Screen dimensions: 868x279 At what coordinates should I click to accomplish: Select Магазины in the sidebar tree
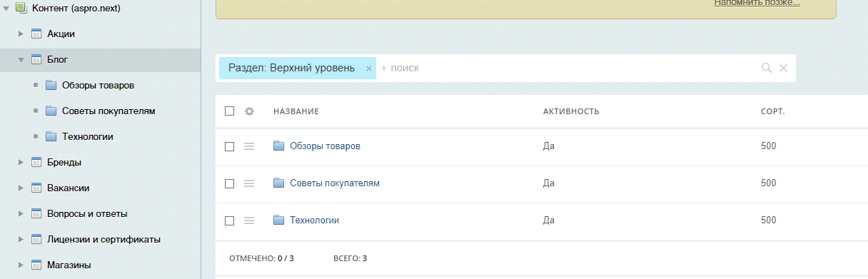pyautogui.click(x=69, y=265)
